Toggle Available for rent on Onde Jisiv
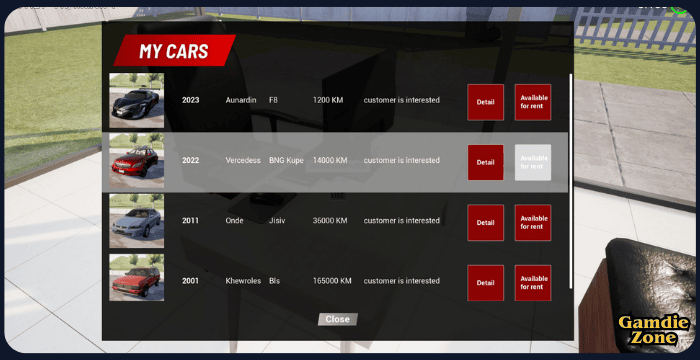This screenshot has width=700, height=360. click(x=533, y=223)
